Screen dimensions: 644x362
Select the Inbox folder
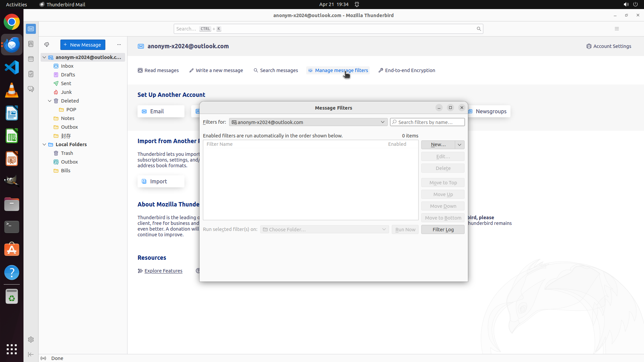(67, 66)
